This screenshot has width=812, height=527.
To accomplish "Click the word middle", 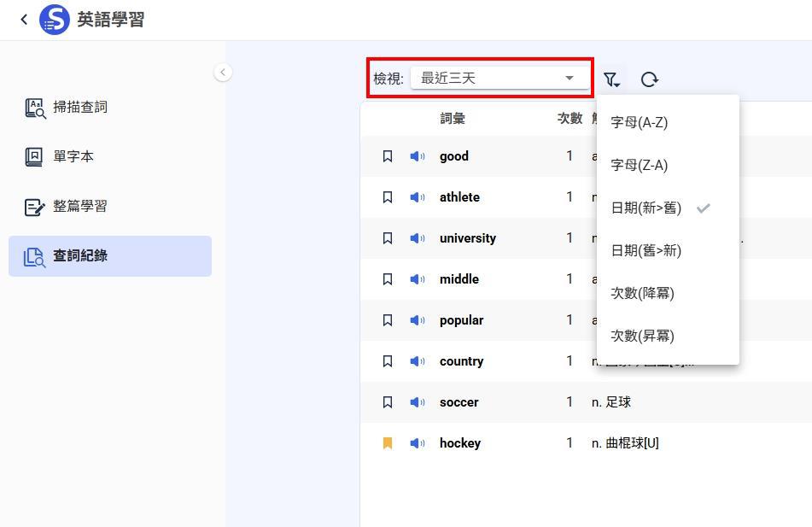I will (x=459, y=279).
